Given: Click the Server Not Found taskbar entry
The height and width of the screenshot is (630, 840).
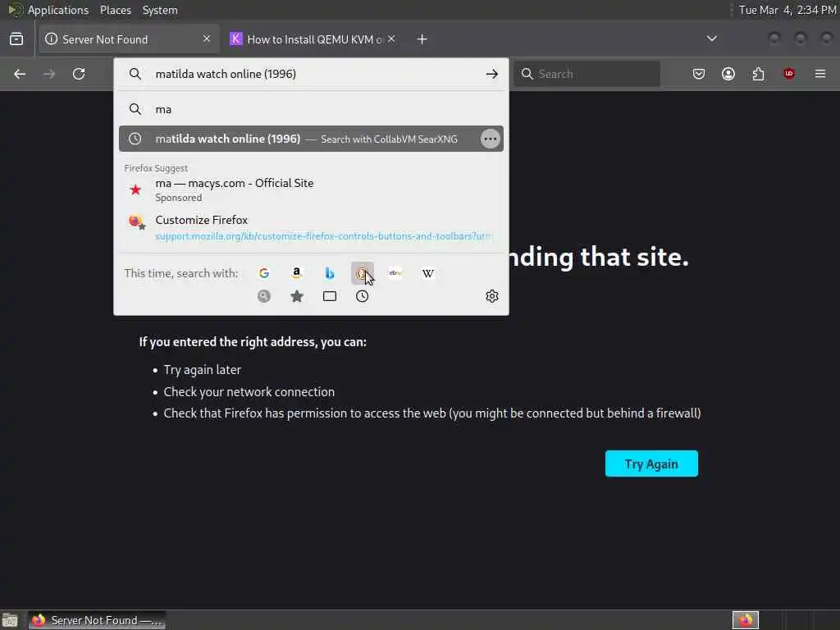Looking at the screenshot, I should [x=97, y=620].
